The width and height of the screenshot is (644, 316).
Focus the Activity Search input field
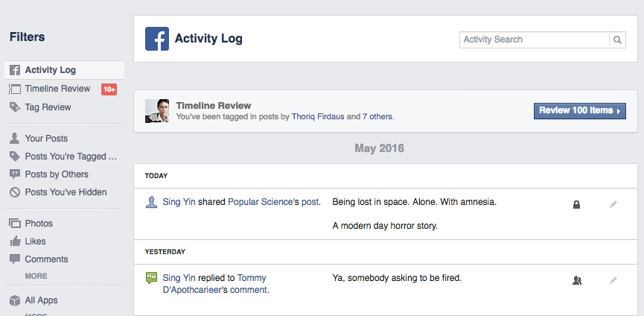535,39
